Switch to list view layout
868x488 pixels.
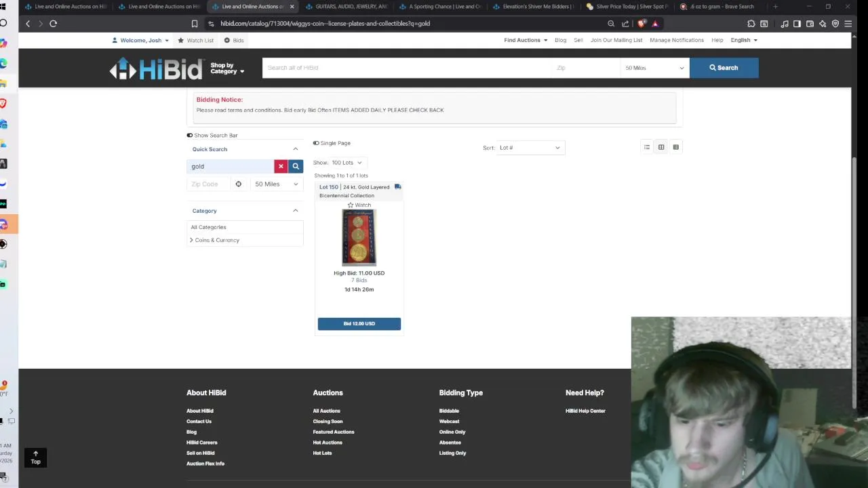point(647,147)
